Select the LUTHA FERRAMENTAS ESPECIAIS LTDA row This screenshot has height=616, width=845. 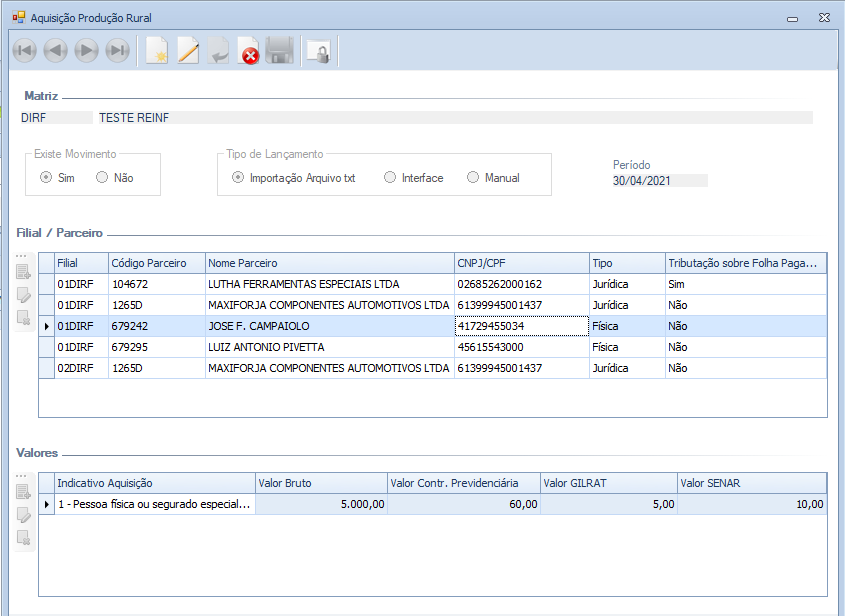[x=328, y=284]
